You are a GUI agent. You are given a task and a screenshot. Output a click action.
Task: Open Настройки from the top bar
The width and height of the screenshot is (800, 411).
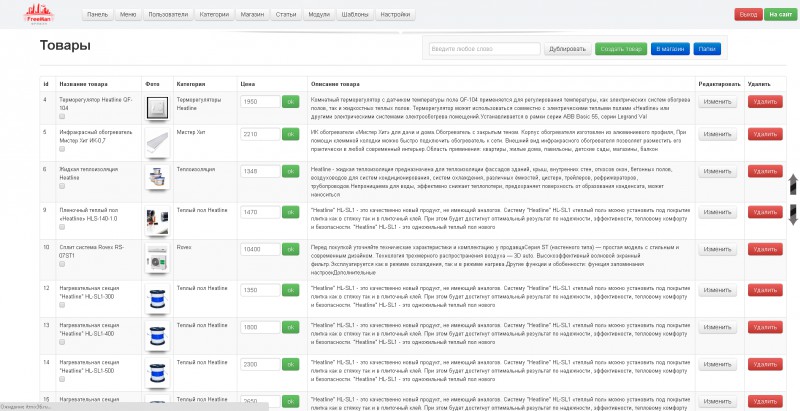[395, 15]
